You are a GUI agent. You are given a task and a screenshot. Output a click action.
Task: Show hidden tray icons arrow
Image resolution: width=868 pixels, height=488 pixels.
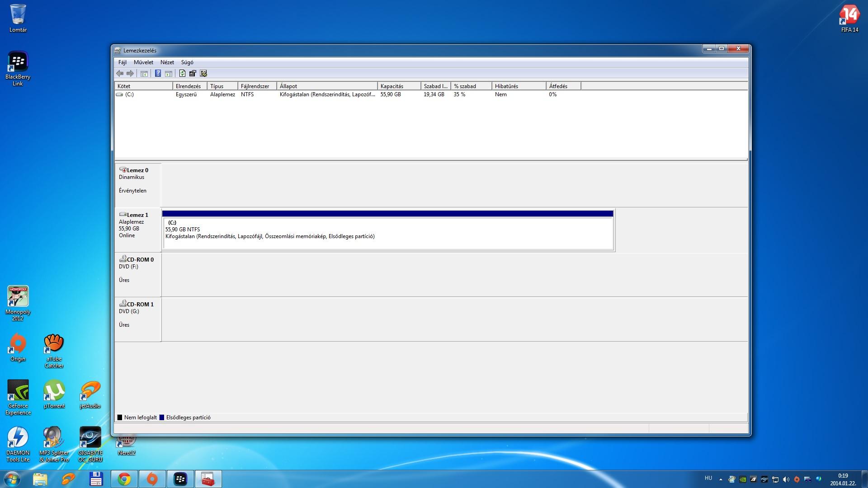tap(721, 479)
